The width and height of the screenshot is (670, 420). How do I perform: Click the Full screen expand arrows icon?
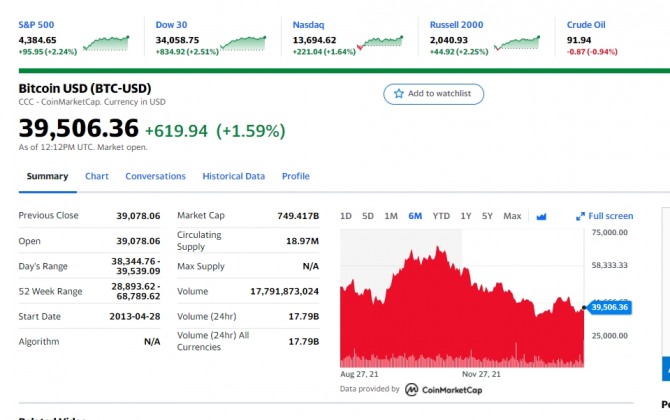(x=580, y=216)
